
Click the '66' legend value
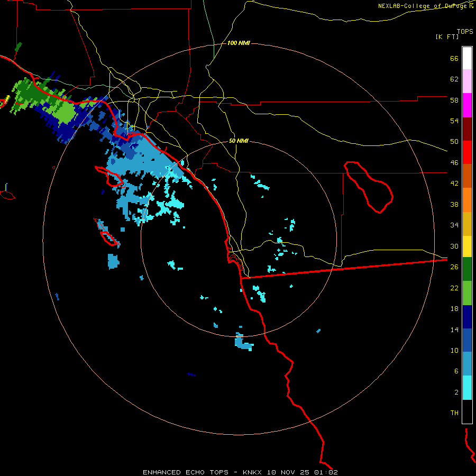454,59
